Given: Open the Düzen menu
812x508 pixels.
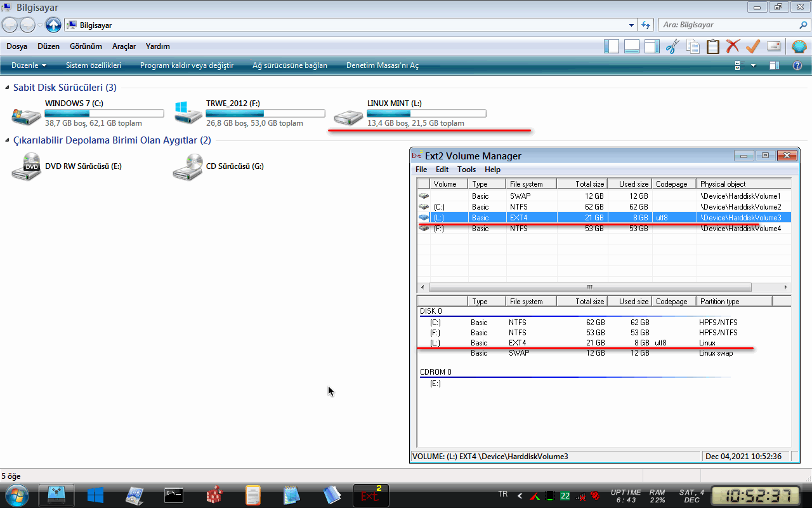Looking at the screenshot, I should tap(49, 46).
